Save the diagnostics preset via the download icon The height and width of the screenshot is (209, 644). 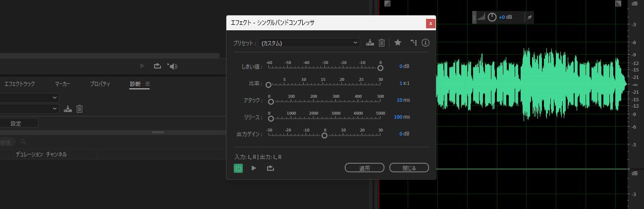coord(68,109)
